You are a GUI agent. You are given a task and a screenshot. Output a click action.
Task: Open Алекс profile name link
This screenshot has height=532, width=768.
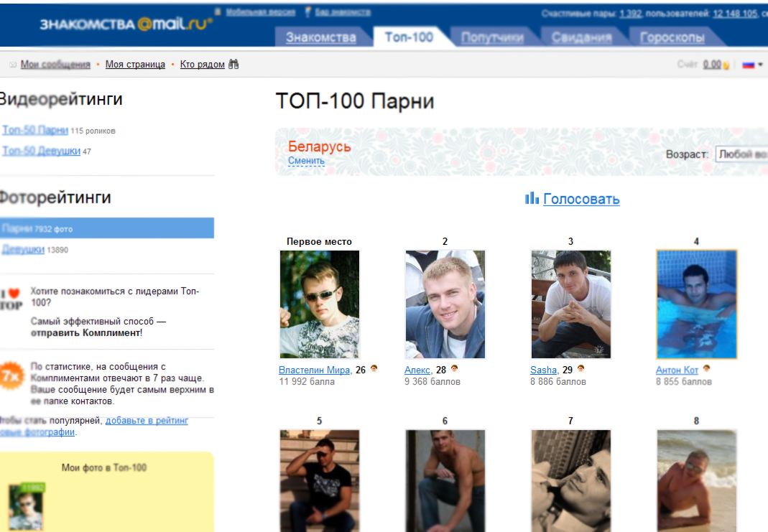click(417, 370)
